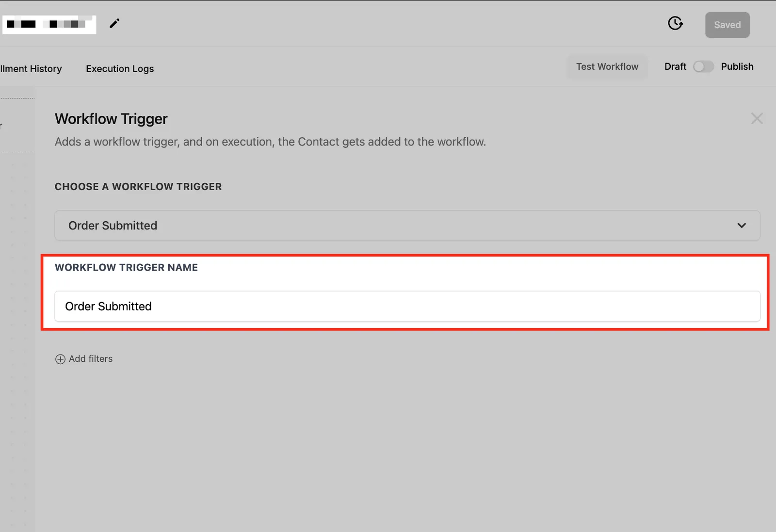
Task: Click the plus icon beside Add filters
Action: point(60,359)
